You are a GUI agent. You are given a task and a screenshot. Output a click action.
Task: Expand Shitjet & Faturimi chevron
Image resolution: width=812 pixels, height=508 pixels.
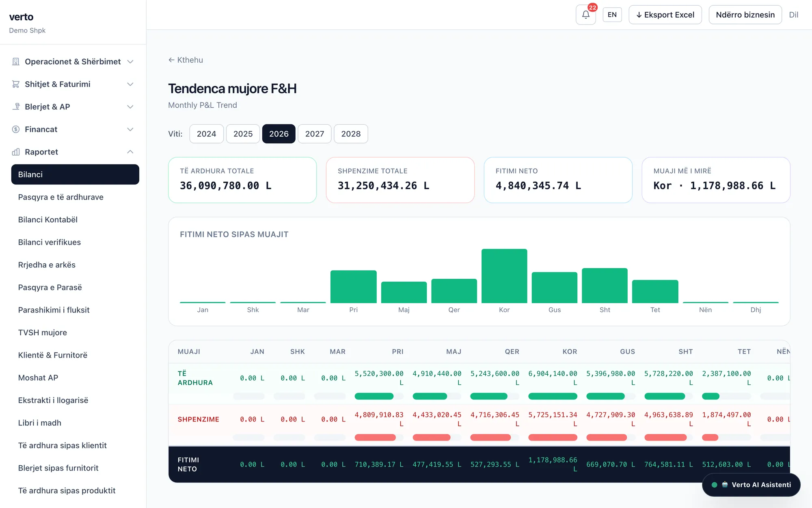click(x=130, y=84)
